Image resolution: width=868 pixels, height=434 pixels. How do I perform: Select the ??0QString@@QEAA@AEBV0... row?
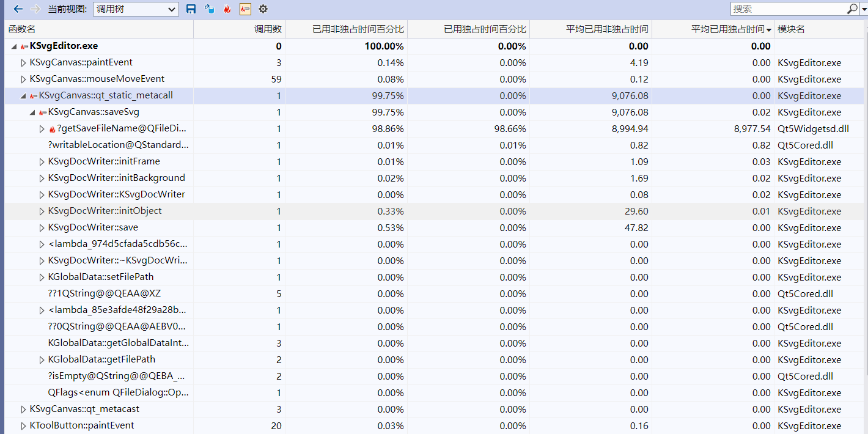pos(434,327)
